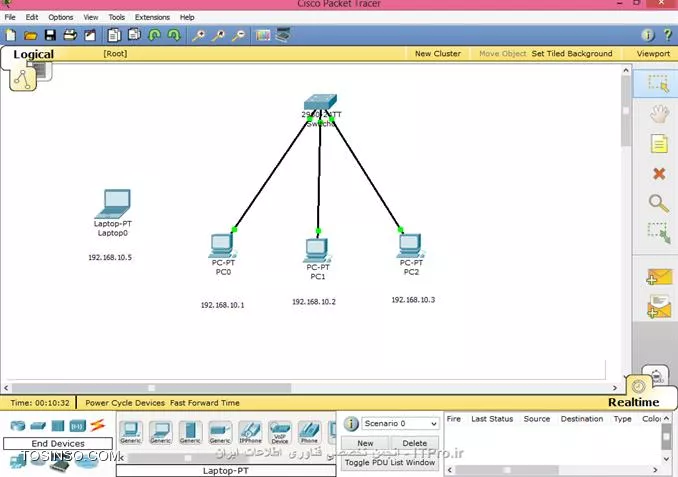Choose the Inspect magnifier tool
The height and width of the screenshot is (477, 678).
tap(659, 203)
